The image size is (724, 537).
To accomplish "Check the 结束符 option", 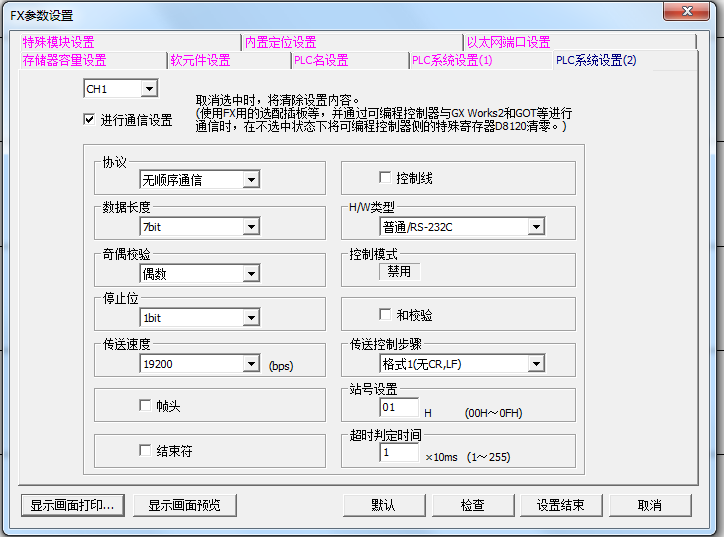I will coord(145,450).
